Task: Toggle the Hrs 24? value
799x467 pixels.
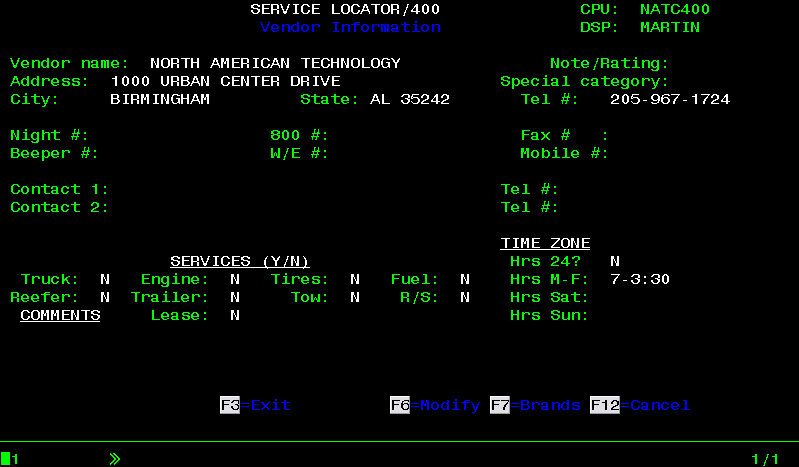Action: click(615, 261)
